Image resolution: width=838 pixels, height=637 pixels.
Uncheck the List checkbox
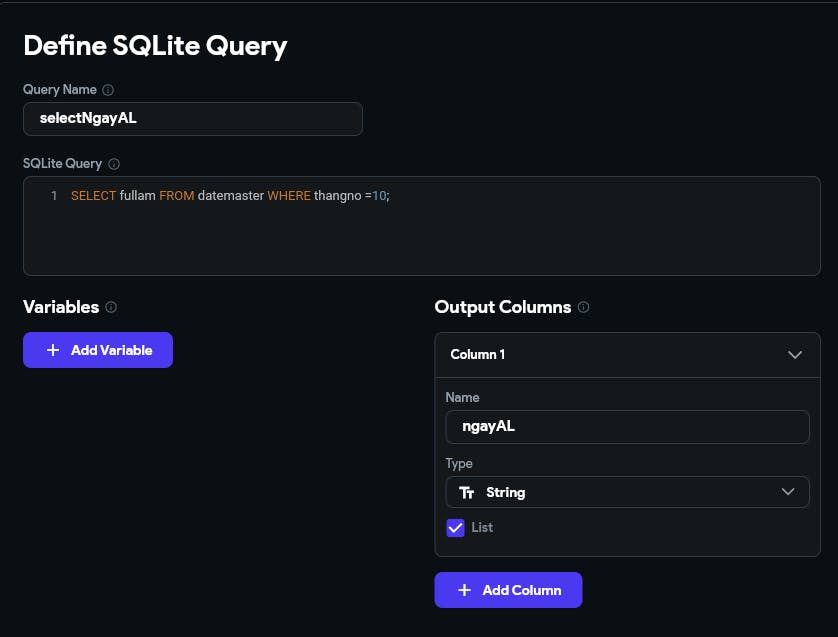pos(455,528)
